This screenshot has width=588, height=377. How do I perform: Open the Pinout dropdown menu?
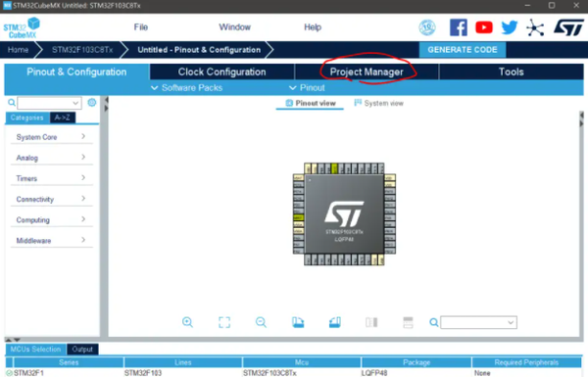point(307,88)
